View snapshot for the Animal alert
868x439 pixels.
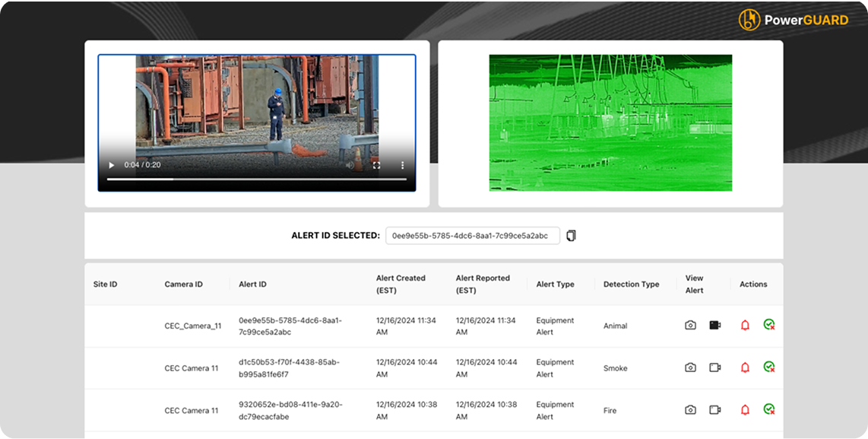(690, 326)
